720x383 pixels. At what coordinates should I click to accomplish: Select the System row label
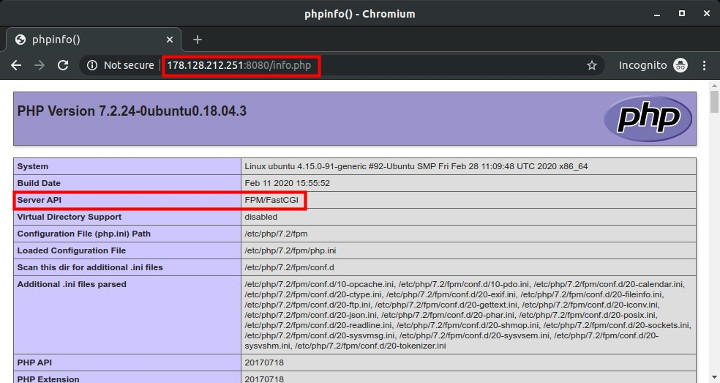pos(33,166)
